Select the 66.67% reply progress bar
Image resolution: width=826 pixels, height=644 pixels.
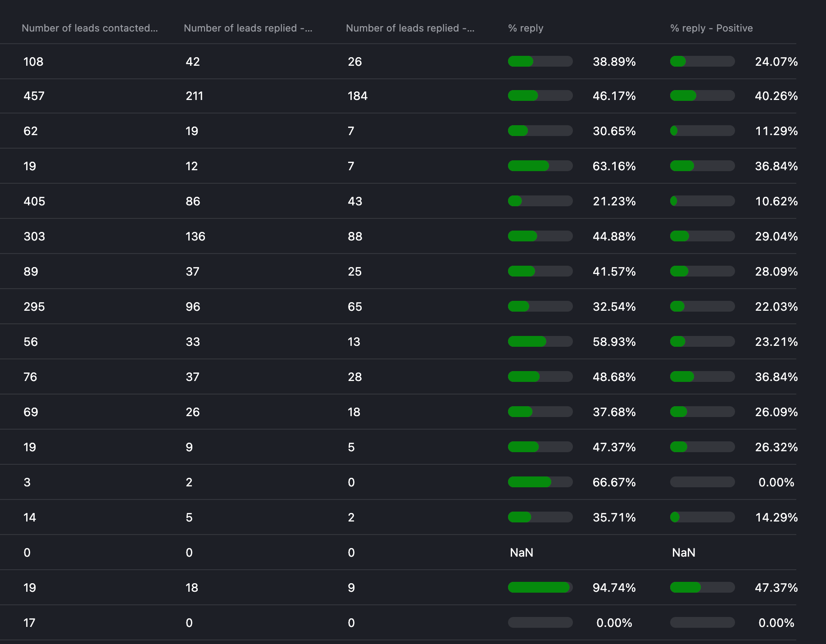pyautogui.click(x=540, y=482)
